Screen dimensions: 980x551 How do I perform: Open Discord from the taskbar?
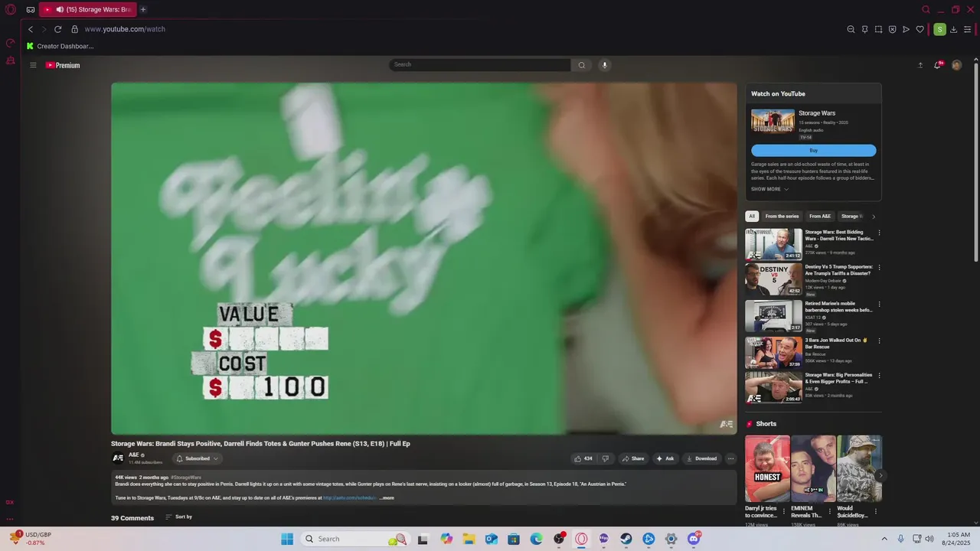[694, 539]
